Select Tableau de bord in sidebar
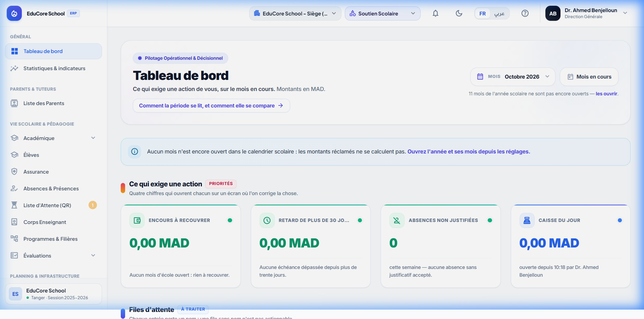The image size is (644, 319). (x=53, y=51)
